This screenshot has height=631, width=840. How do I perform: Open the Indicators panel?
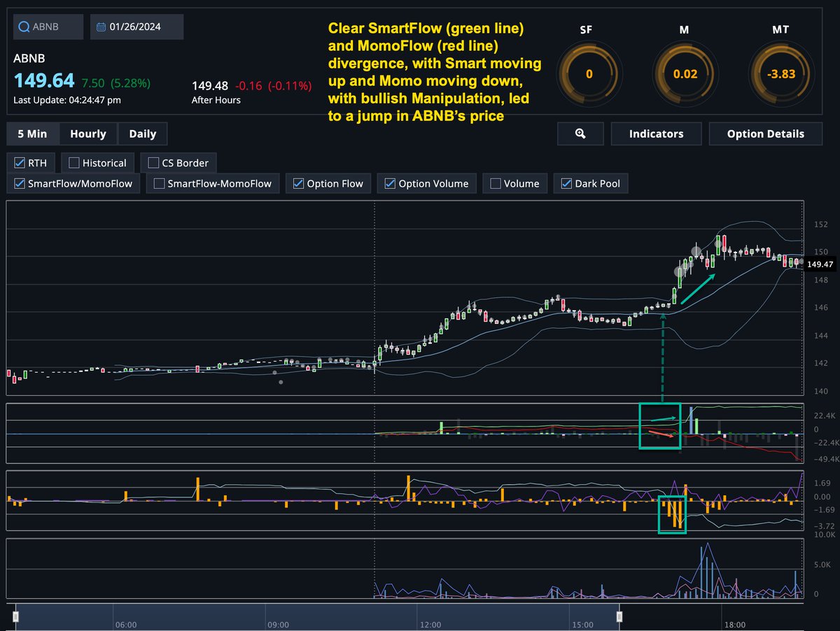click(x=656, y=134)
